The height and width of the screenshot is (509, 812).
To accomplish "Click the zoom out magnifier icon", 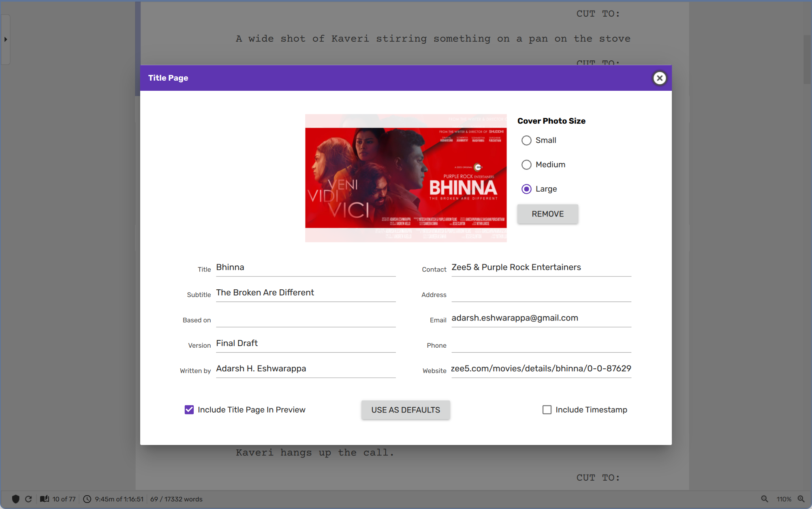I will pos(764,499).
